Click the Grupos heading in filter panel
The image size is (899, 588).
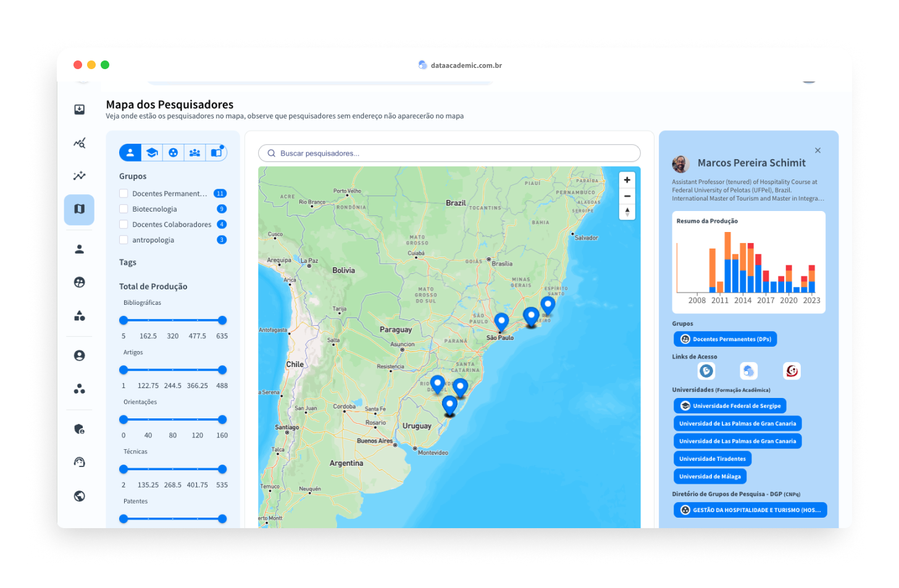coord(133,176)
